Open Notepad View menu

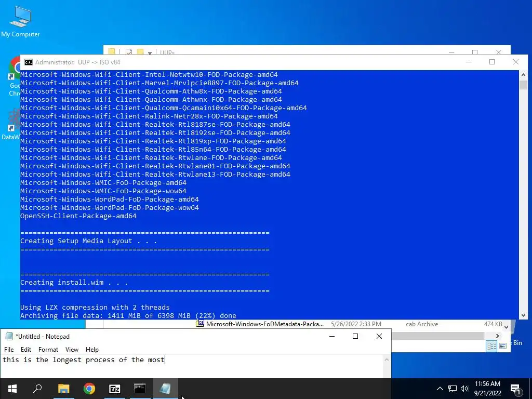72,350
